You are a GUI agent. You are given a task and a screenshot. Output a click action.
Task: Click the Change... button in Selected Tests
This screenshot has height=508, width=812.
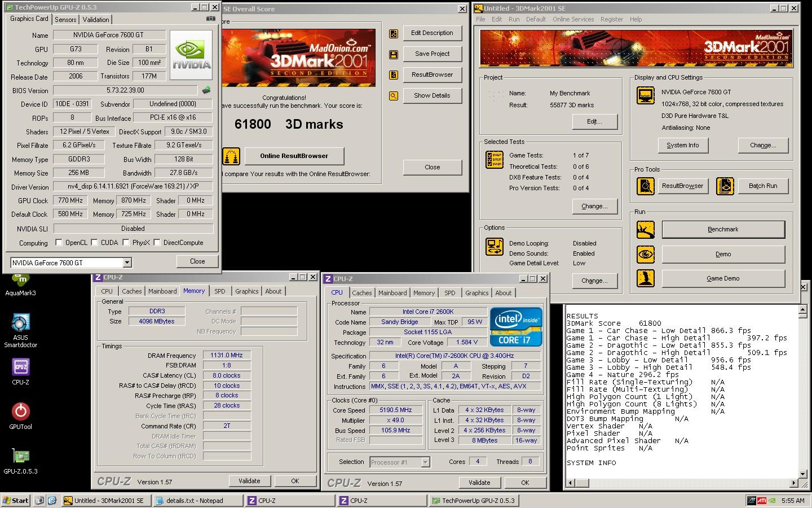pos(594,206)
